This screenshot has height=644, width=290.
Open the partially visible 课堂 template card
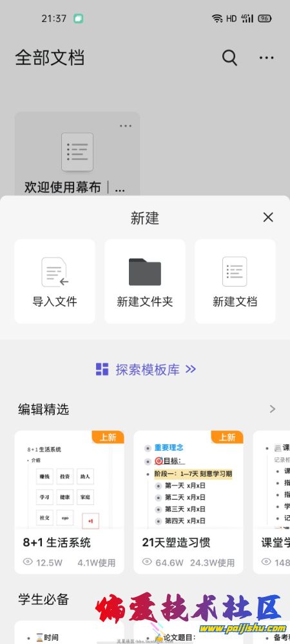[271, 502]
